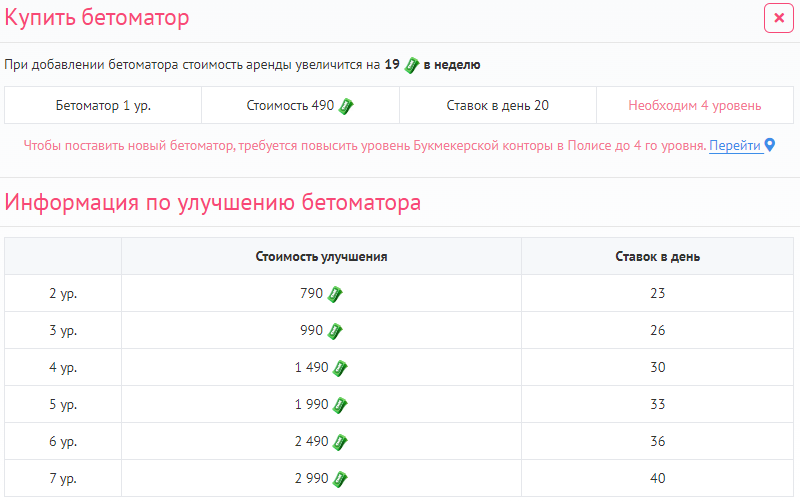Click the money icon next to 2 490
The height and width of the screenshot is (502, 800).
click(x=340, y=442)
